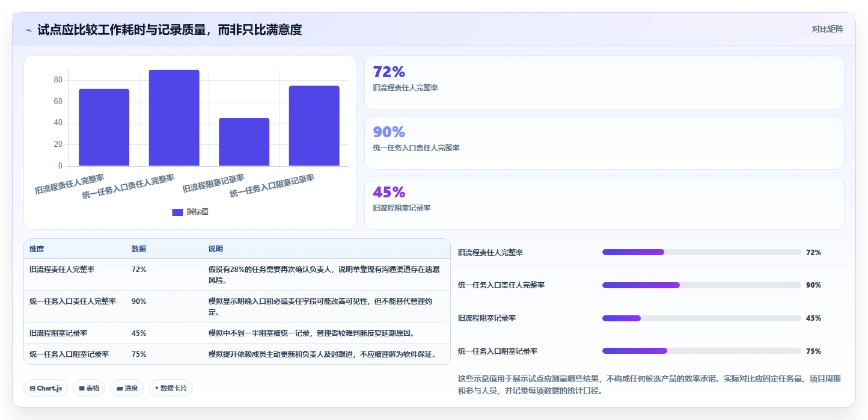The height and width of the screenshot is (420, 868).
Task: Click the 72% progress bar for 旧流程责任人完整率
Action: [x=701, y=252]
